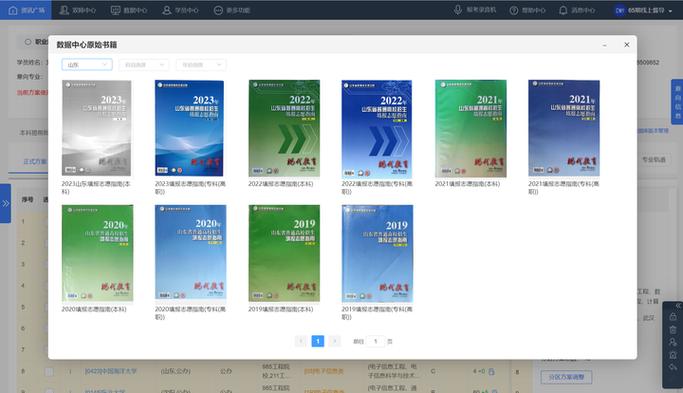Expand the left side panel with double-chevron tab

click(5, 203)
